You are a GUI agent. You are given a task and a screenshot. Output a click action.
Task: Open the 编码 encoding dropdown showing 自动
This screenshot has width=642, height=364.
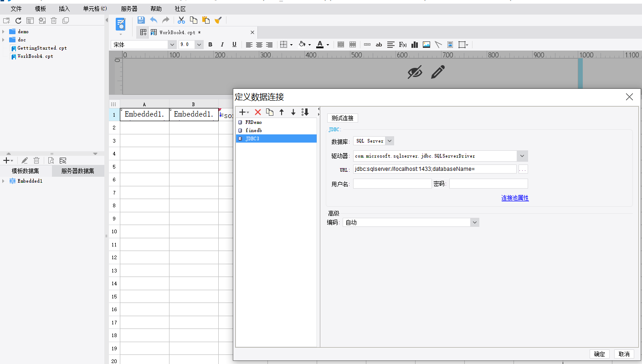[475, 222]
